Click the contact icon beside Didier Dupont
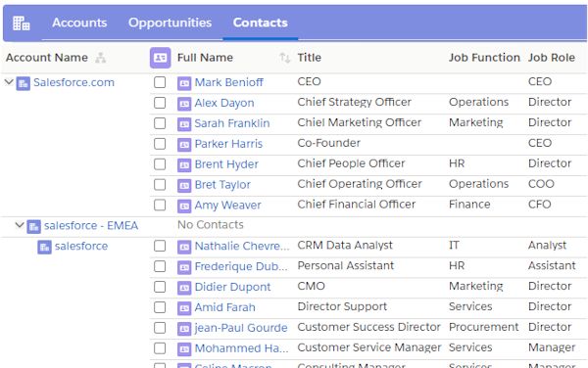588x368 pixels. tap(184, 288)
